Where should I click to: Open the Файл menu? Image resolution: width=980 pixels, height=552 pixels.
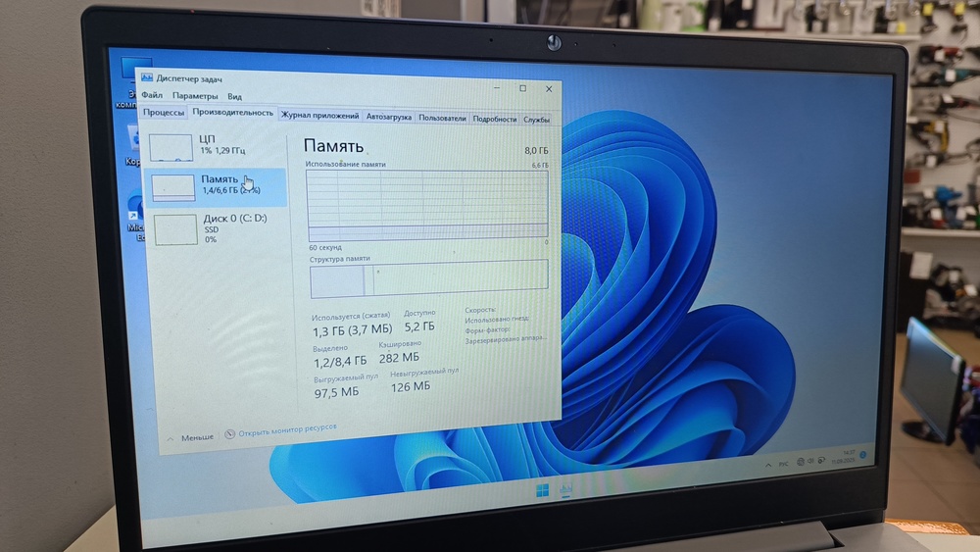[x=152, y=95]
